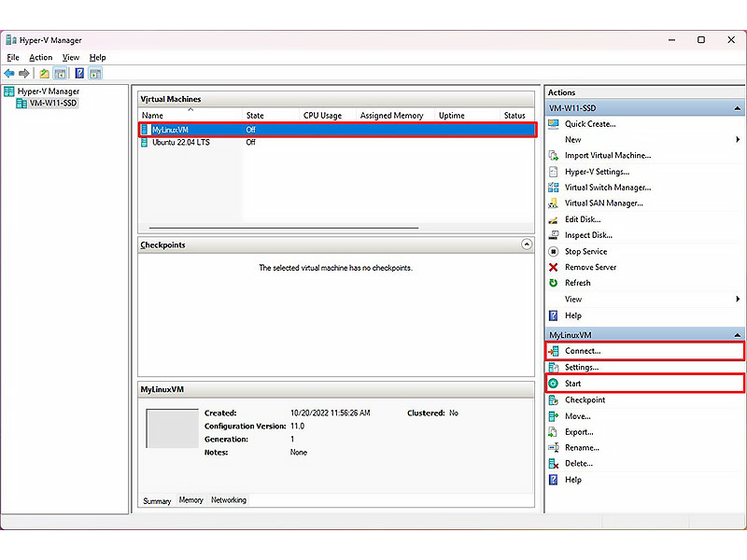
Task: Collapse the MyLinuxVM actions section
Action: point(737,335)
